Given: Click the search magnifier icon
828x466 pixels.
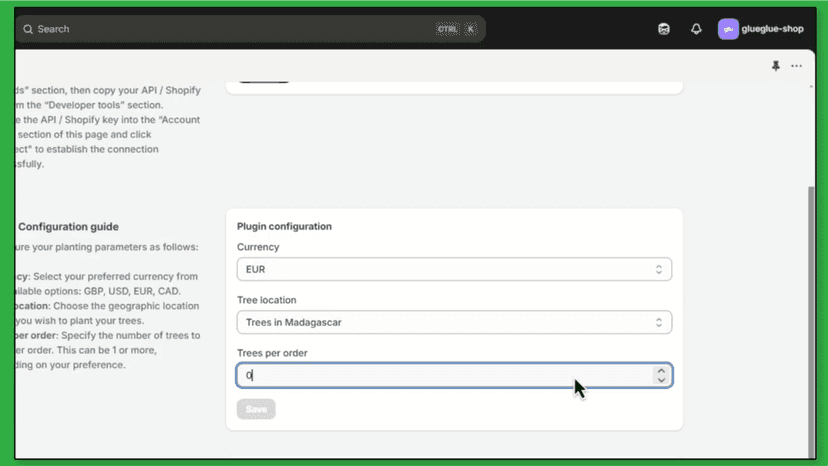Looking at the screenshot, I should (x=28, y=29).
